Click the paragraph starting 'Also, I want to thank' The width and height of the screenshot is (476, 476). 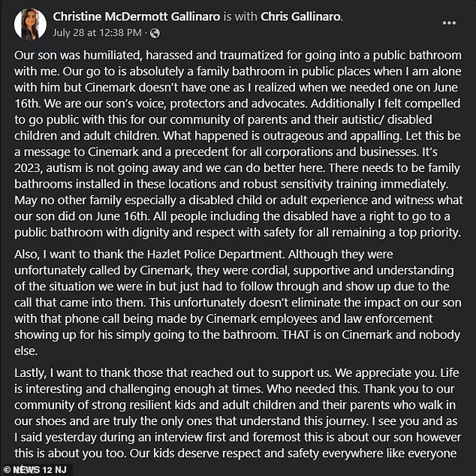238,303
